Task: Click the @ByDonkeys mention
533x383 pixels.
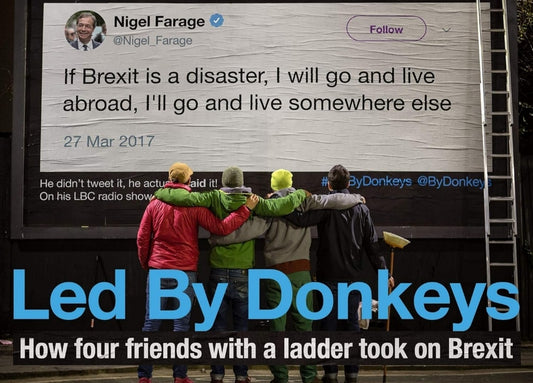Action: [x=454, y=182]
